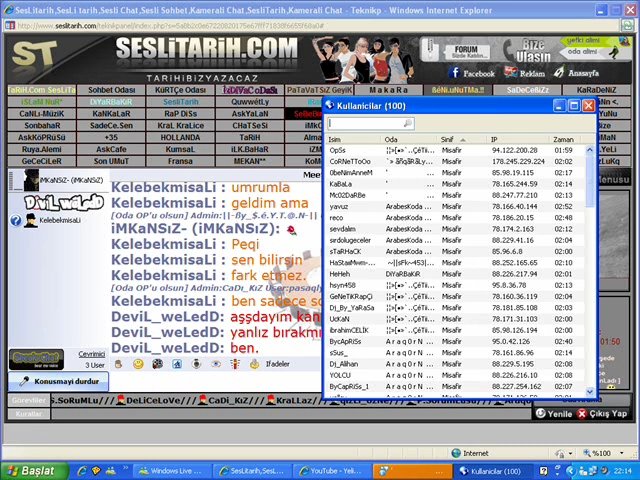This screenshot has height=480, width=640.
Task: Click IP address 88.227.254.162
Action: [x=516, y=386]
